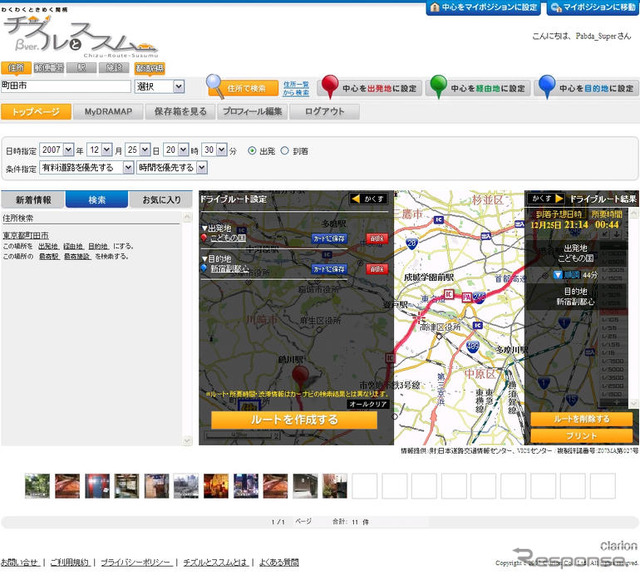Collapse the ▼出発地 section
The image size is (640, 580).
click(x=217, y=228)
